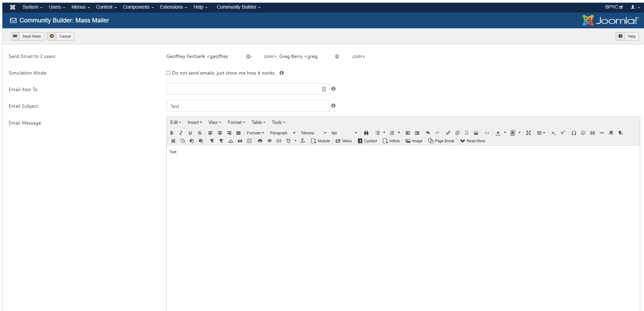Apply strikethrough formatting
644x311 pixels.
click(x=200, y=133)
